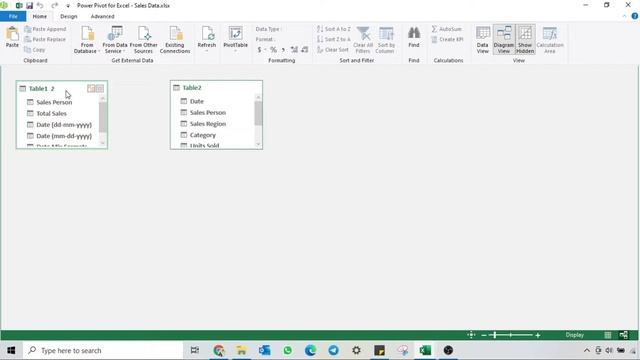This screenshot has height=360, width=640.
Task: Select the Table2 table header
Action: pyautogui.click(x=192, y=88)
